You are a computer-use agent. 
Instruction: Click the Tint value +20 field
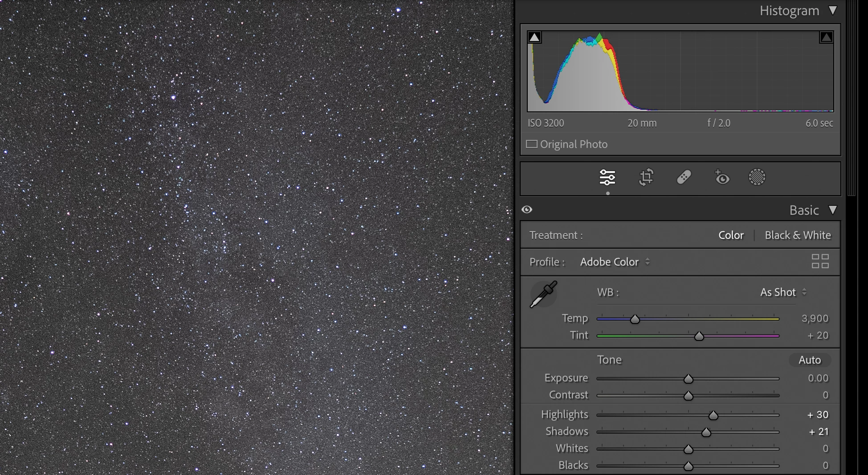[x=818, y=335]
